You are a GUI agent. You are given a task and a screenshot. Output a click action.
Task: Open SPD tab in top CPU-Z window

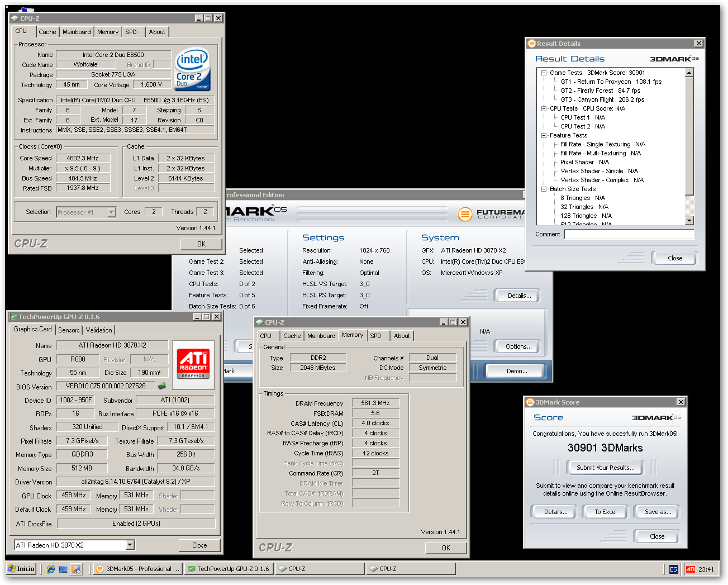pos(131,32)
